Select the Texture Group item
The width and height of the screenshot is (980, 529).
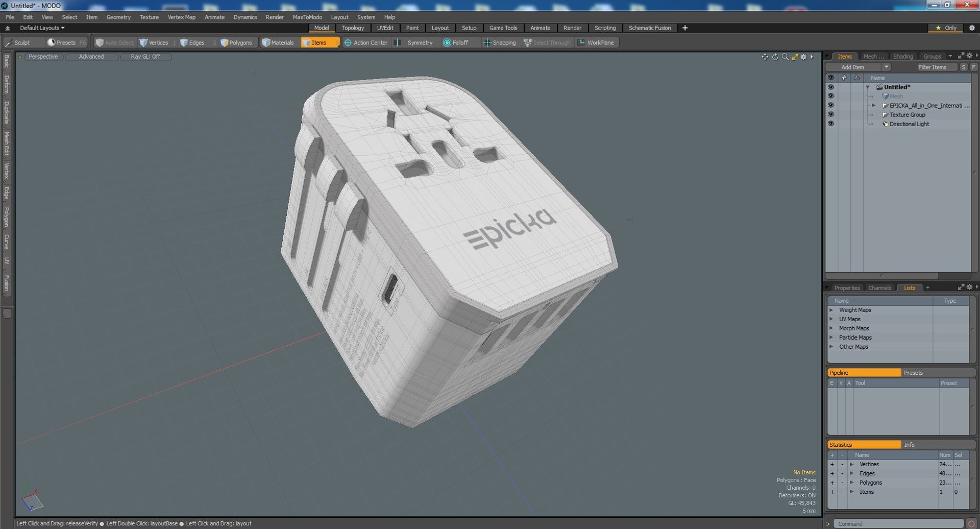tap(907, 115)
